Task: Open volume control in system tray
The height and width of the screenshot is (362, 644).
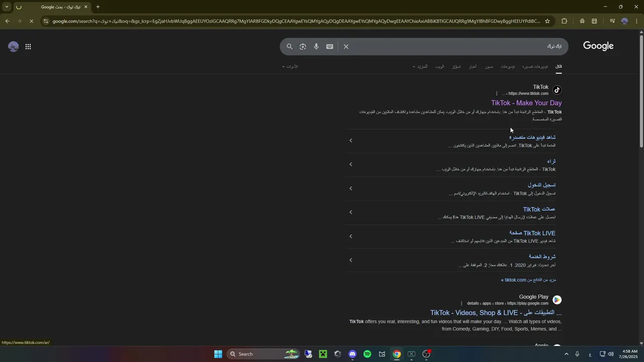Action: click(611, 354)
